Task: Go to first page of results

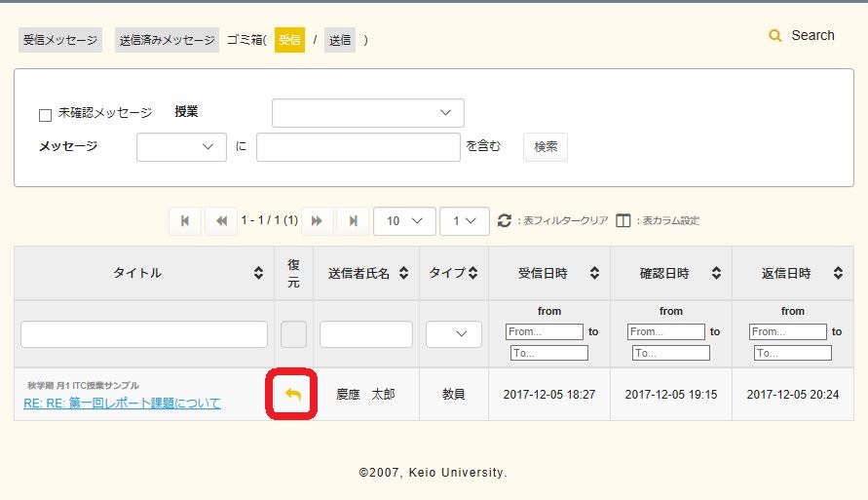Action: tap(185, 221)
